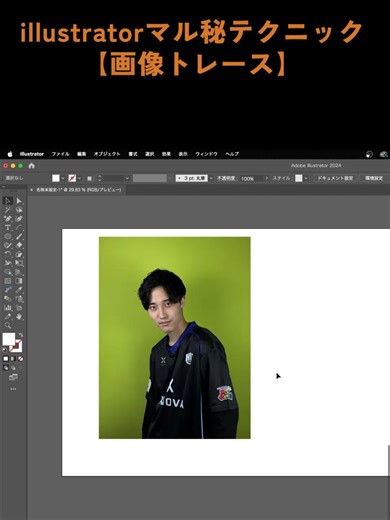Reset to default fill and stroke
This screenshot has width=390, height=520.
click(5, 350)
